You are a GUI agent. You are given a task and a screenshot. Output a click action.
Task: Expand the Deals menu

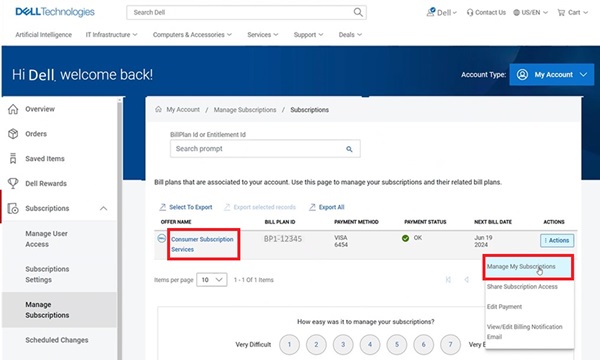click(350, 34)
